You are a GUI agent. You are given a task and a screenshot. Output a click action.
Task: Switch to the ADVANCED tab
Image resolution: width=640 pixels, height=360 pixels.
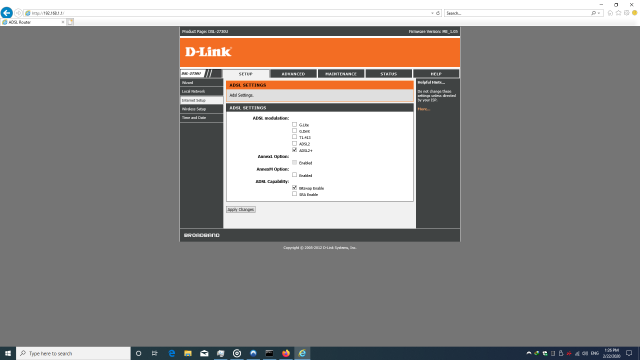click(x=293, y=74)
